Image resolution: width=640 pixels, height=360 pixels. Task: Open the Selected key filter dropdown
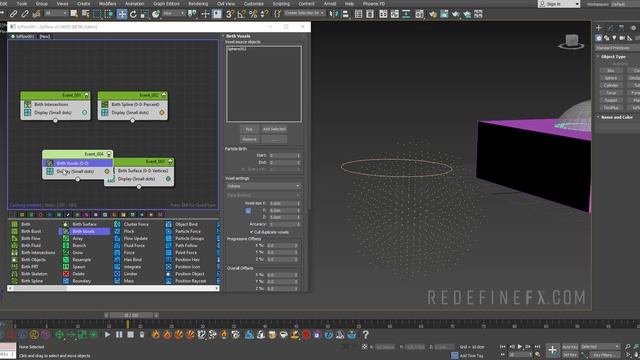click(x=600, y=347)
